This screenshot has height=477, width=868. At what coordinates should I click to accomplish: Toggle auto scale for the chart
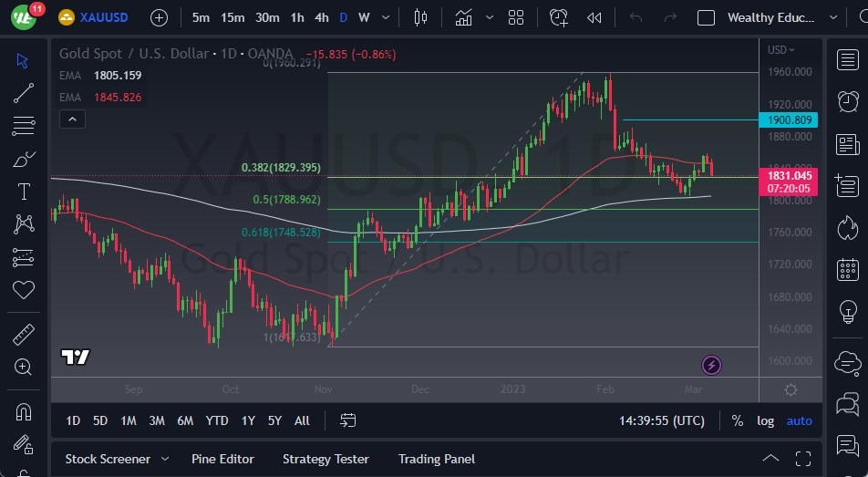point(799,420)
